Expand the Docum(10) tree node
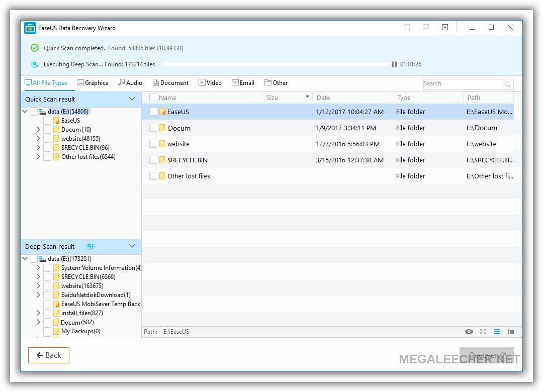This screenshot has width=543, height=392. tap(38, 130)
